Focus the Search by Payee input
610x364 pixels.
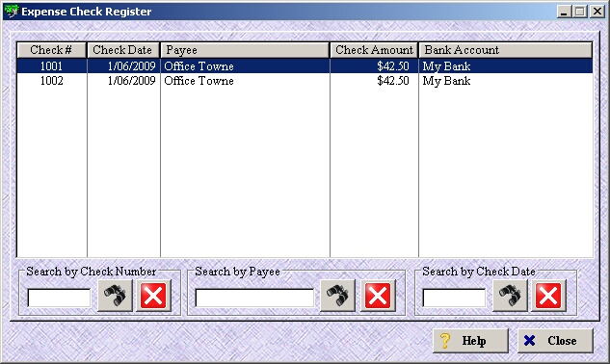coord(254,298)
